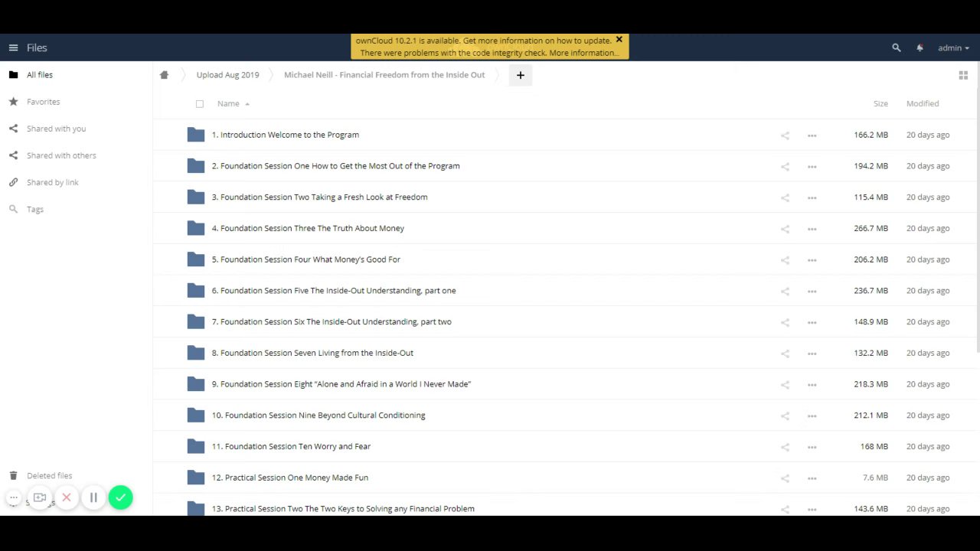Switch to grid view icon
The image size is (980, 551).
pos(963,75)
